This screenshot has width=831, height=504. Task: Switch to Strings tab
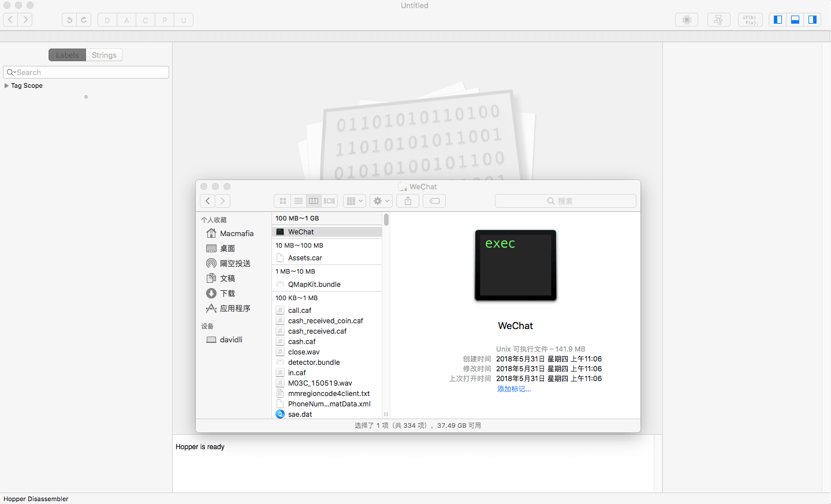[x=104, y=55]
